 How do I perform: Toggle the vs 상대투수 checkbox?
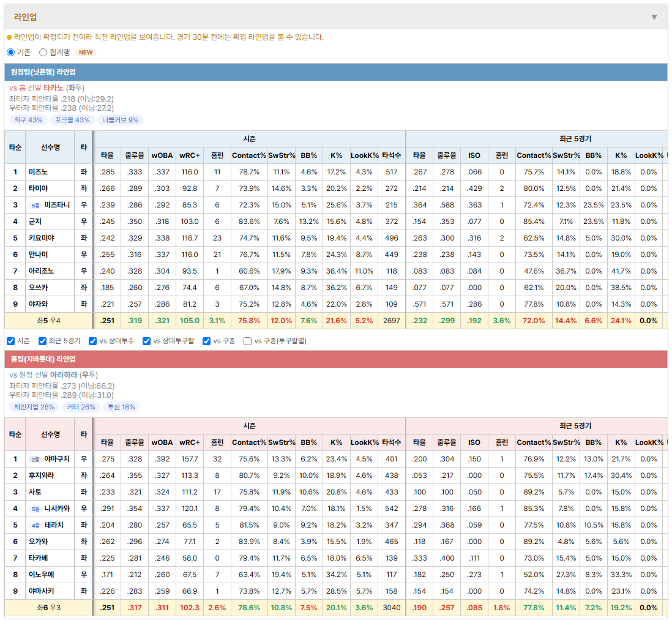point(92,341)
